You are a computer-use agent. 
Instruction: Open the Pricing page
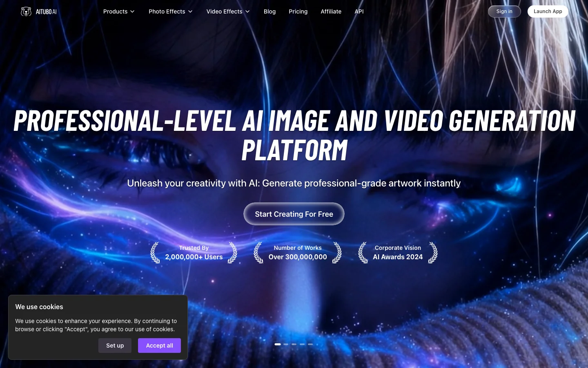298,11
